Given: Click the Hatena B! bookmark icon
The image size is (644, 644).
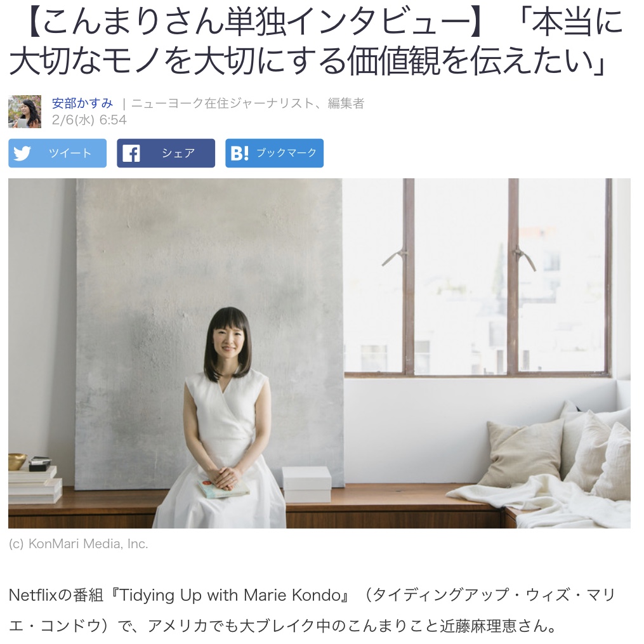Looking at the screenshot, I should point(239,153).
